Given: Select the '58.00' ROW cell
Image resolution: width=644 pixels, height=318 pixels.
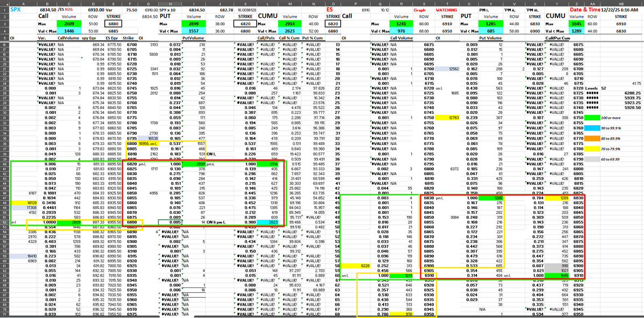Looking at the screenshot, I should pyautogui.click(x=514, y=31).
